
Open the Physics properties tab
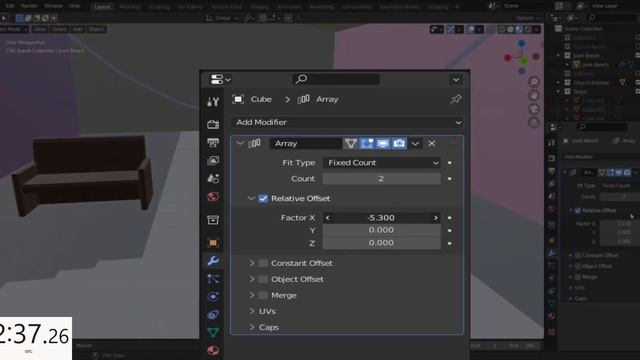[213, 297]
